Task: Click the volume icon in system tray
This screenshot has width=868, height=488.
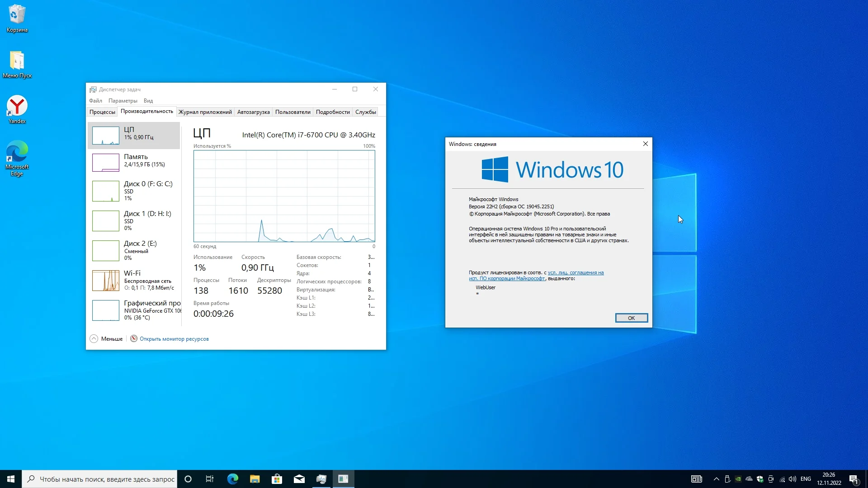Action: click(792, 479)
